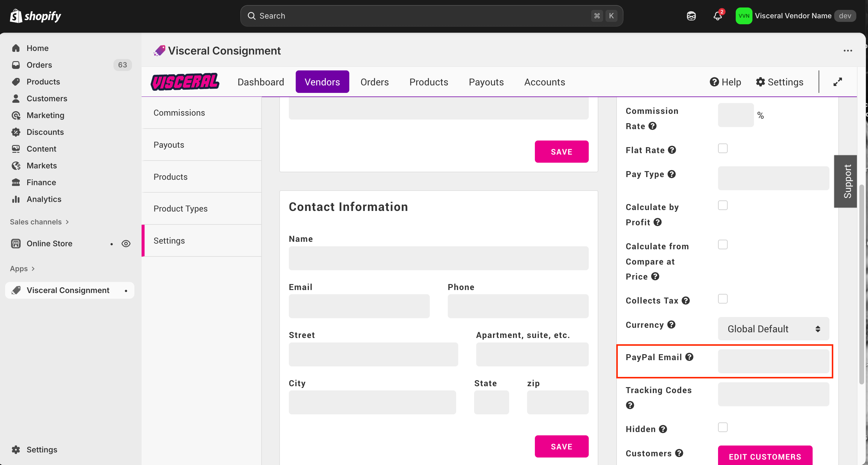The image size is (868, 465).
Task: Toggle the Hidden checkbox
Action: click(x=723, y=427)
